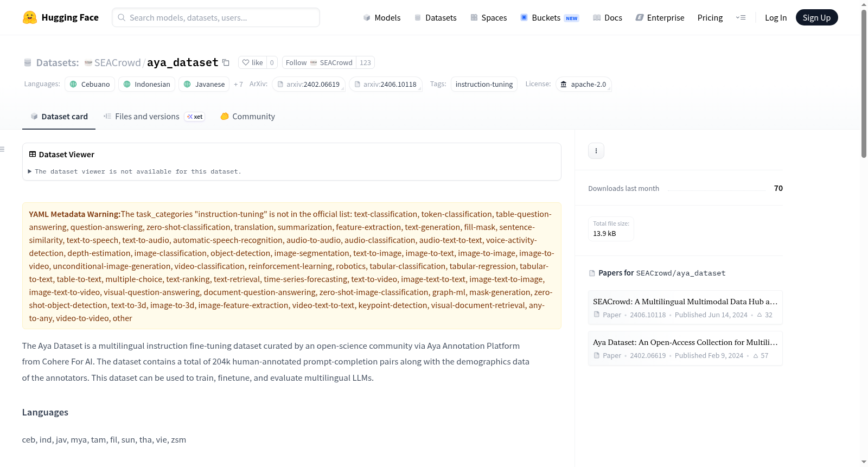Switch to the Dataset card tab
The height and width of the screenshot is (467, 868).
click(59, 117)
